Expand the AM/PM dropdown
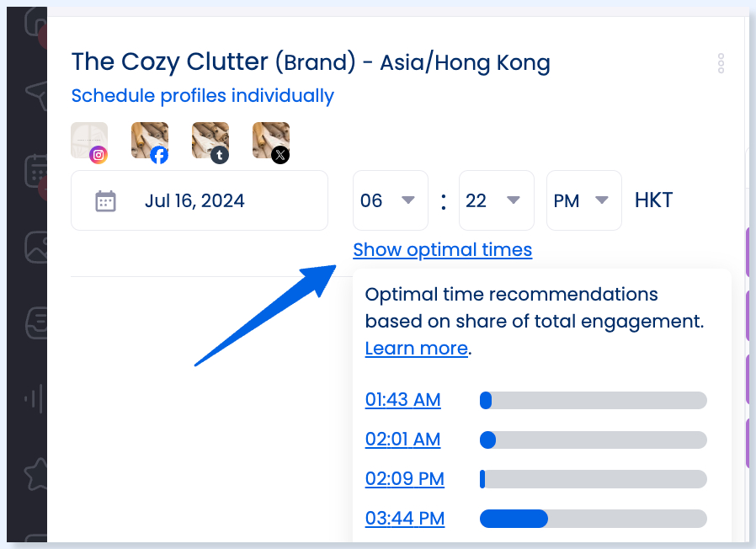The width and height of the screenshot is (756, 549). [584, 200]
